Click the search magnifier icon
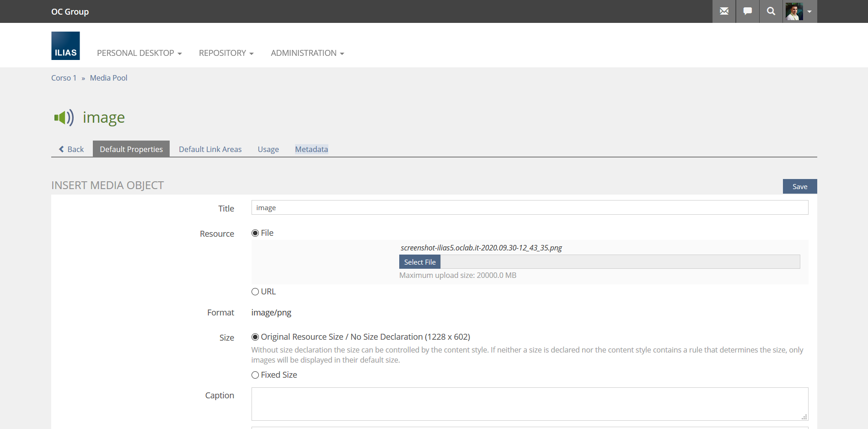This screenshot has width=868, height=429. [771, 11]
